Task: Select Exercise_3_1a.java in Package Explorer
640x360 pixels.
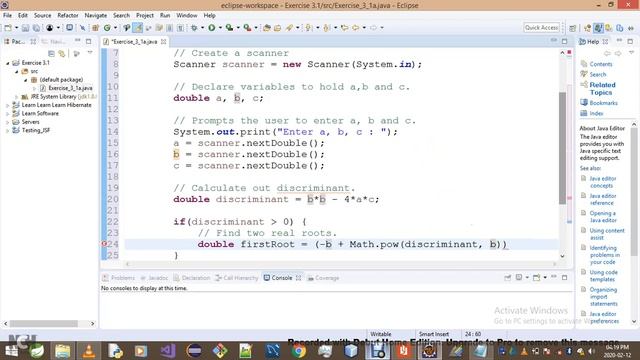Action: pos(70,88)
